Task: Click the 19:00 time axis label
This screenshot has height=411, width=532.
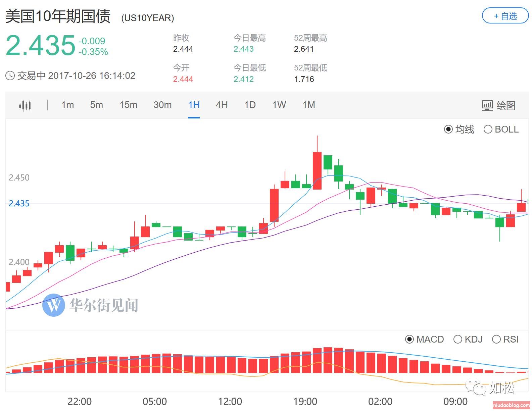Action: coord(305,401)
